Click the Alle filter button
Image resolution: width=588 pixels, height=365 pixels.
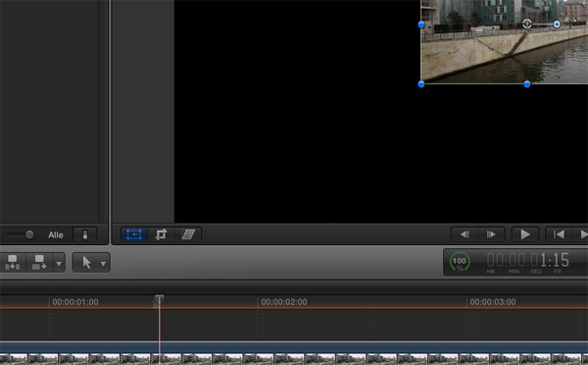tap(56, 235)
